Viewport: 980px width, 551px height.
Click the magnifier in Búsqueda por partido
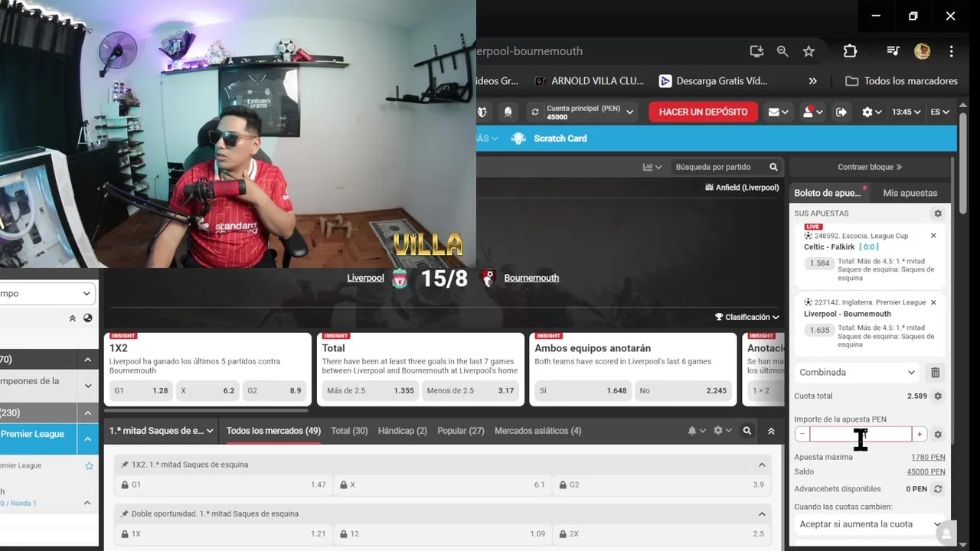tap(774, 167)
